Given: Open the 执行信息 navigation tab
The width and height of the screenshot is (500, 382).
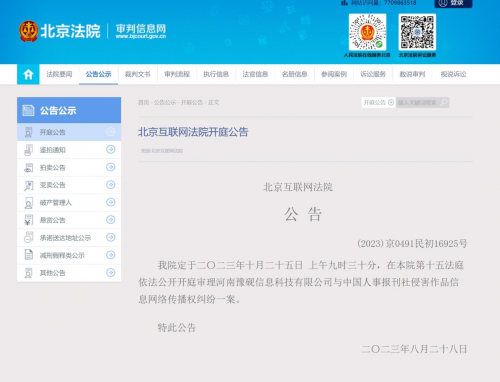Looking at the screenshot, I should tap(216, 74).
